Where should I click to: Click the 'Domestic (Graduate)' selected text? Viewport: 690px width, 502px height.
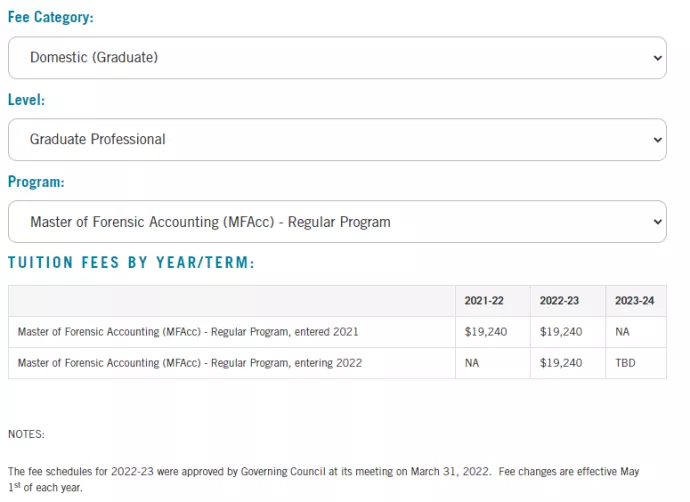94,57
